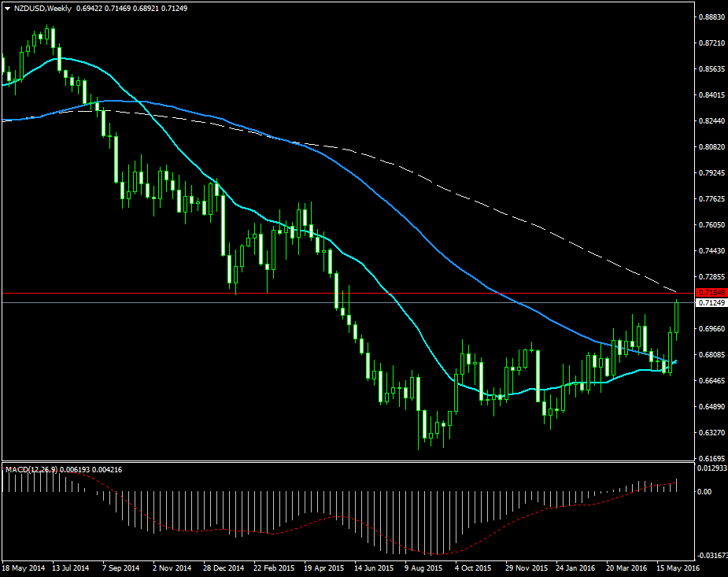Click the 0.63270 price scale label
The image size is (728, 577).
click(711, 432)
